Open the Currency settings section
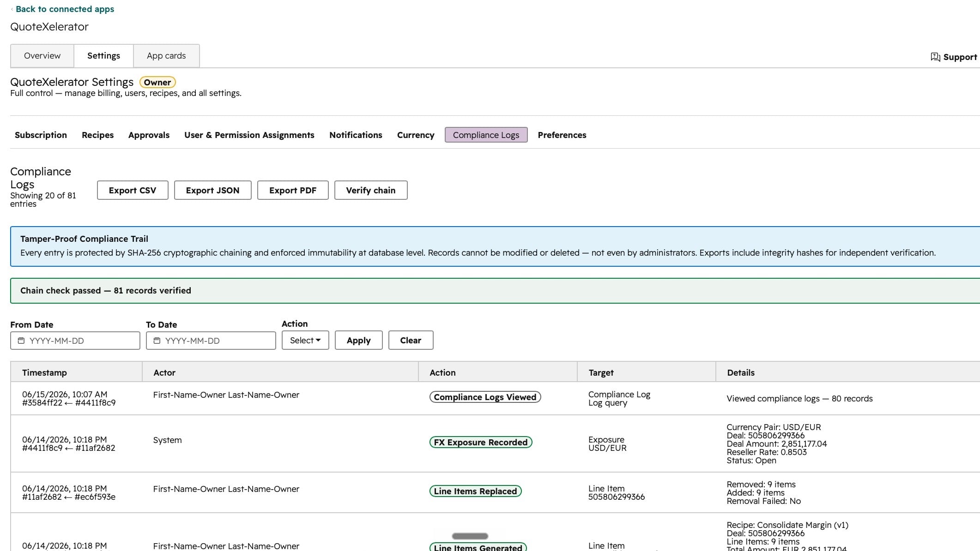The image size is (980, 551). (416, 135)
